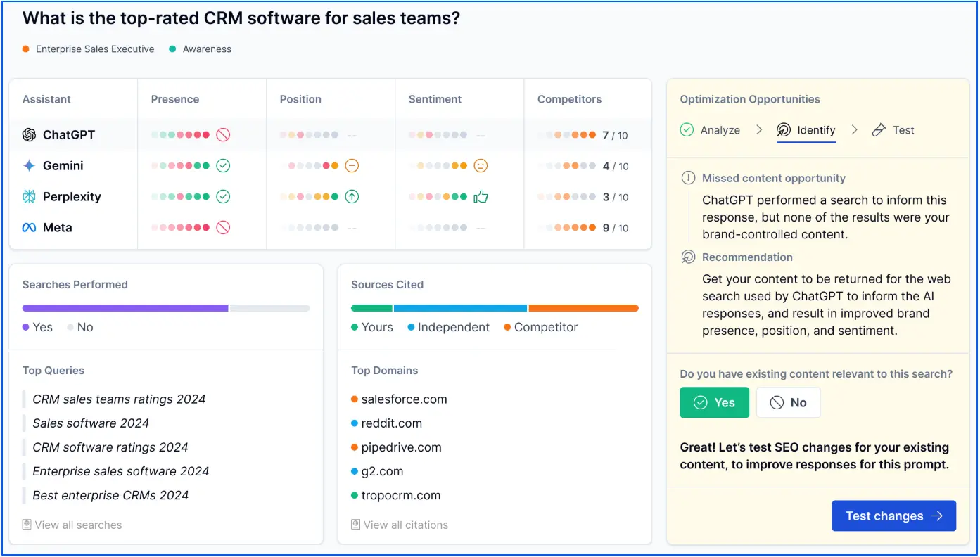Image resolution: width=980 pixels, height=557 pixels.
Task: Click the Competitor legend entry
Action: 541,327
